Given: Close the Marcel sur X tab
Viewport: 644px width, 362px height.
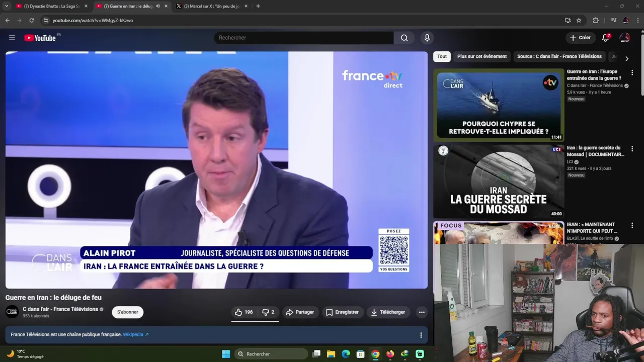Looking at the screenshot, I should [246, 6].
